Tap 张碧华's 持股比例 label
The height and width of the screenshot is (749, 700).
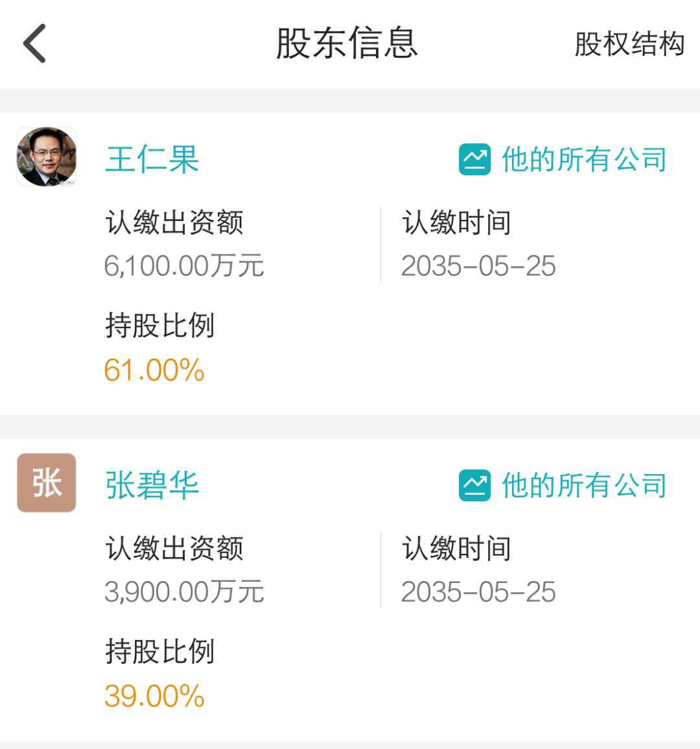(x=160, y=651)
